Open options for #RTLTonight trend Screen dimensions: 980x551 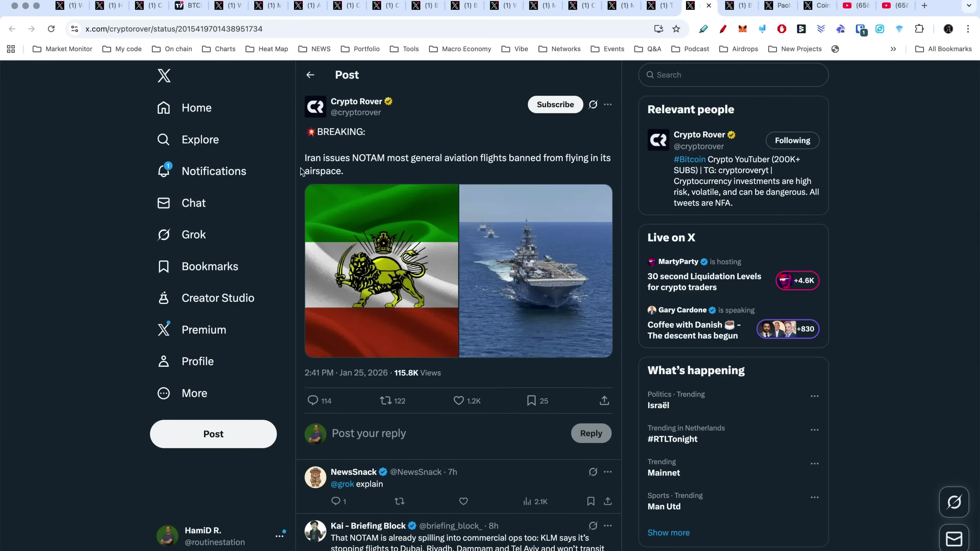click(x=815, y=430)
